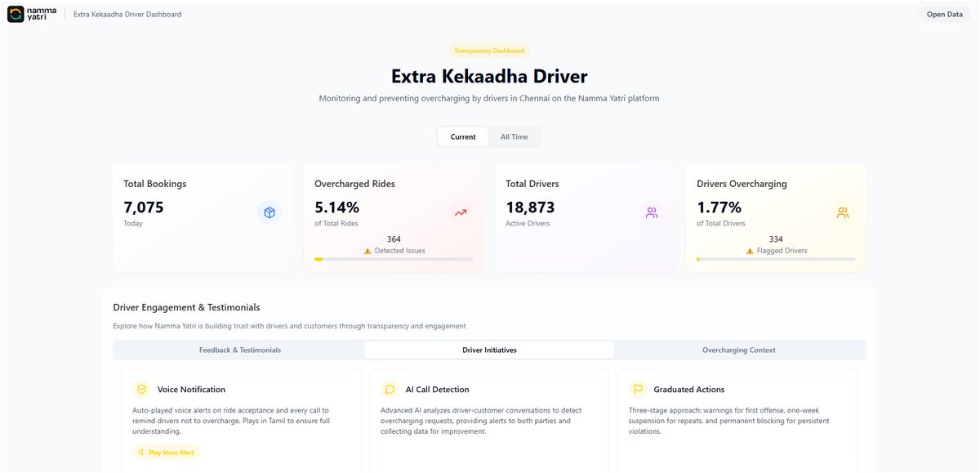
Task: Switch to Current view
Action: click(463, 136)
